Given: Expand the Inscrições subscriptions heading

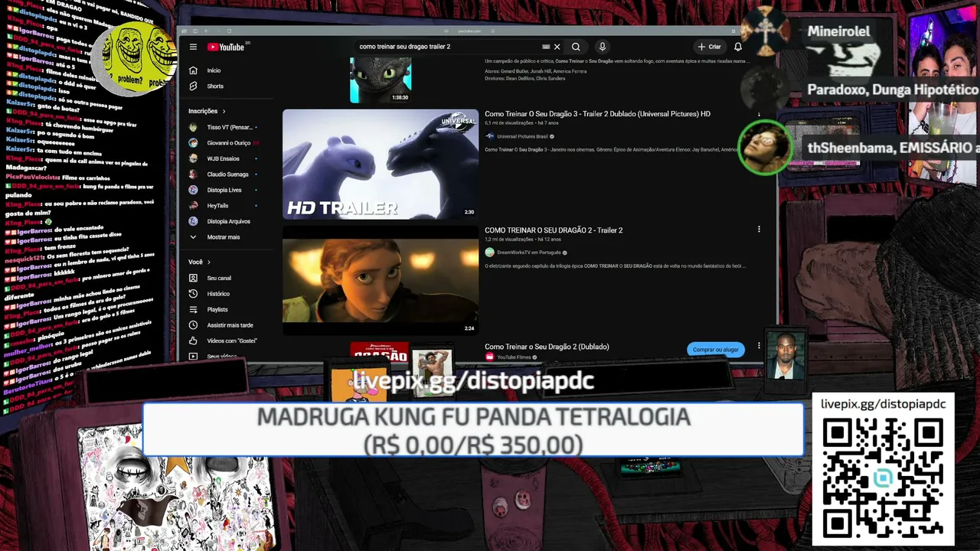Looking at the screenshot, I should (207, 111).
